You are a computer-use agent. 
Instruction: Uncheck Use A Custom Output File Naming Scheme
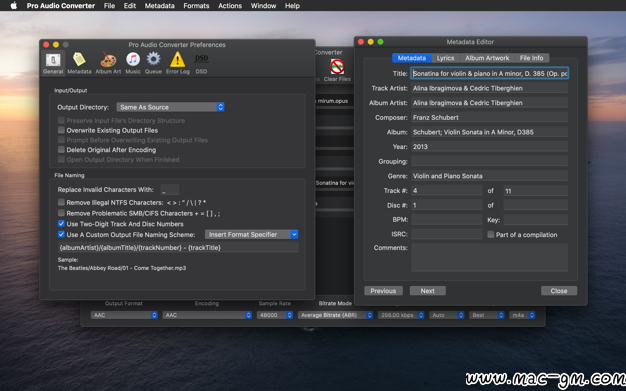61,234
